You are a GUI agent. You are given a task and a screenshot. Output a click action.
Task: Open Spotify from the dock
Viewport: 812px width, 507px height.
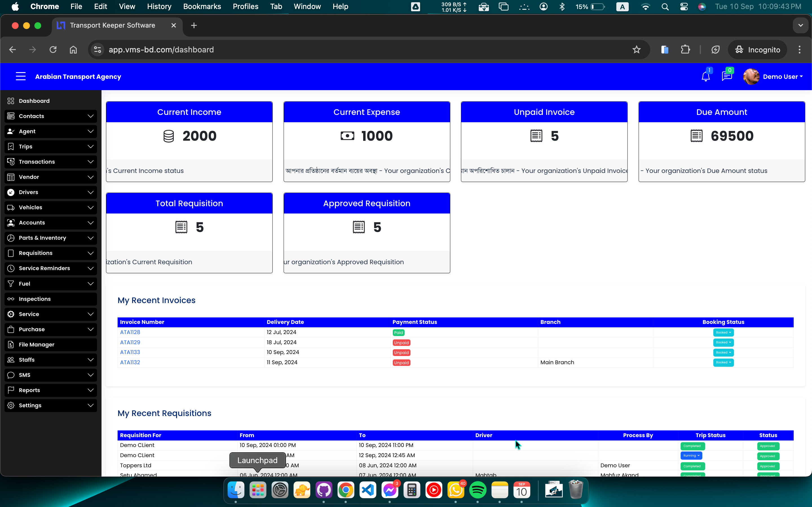pos(477,490)
